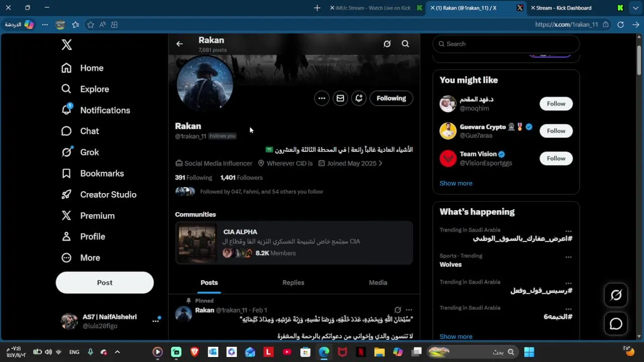The width and height of the screenshot is (644, 362).
Task: Open options for the Wolves trend
Action: [568, 257]
